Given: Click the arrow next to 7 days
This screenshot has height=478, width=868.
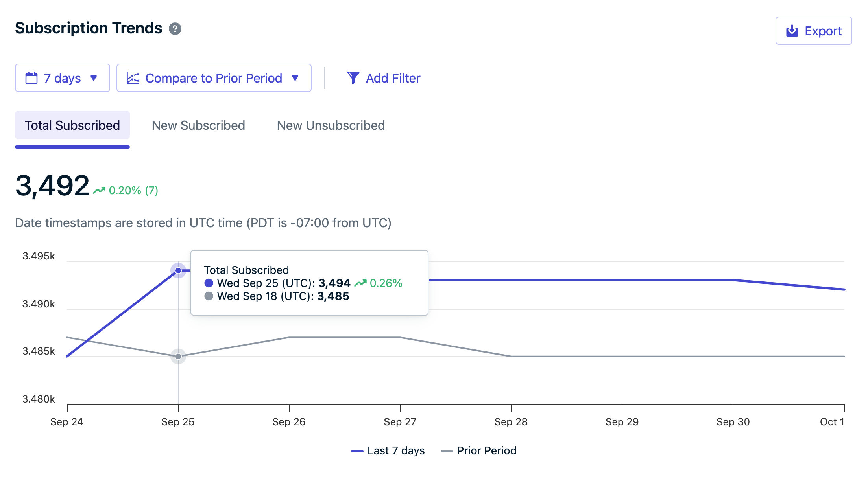Looking at the screenshot, I should tap(94, 78).
